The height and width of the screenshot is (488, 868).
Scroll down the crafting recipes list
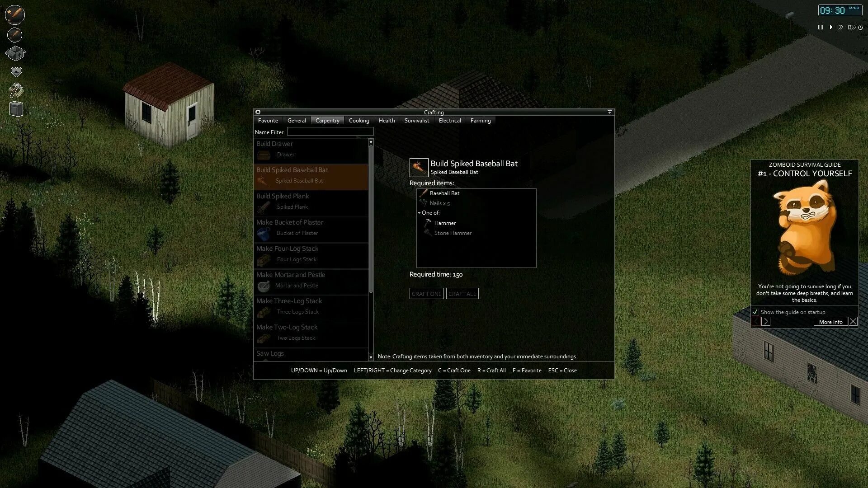[370, 356]
